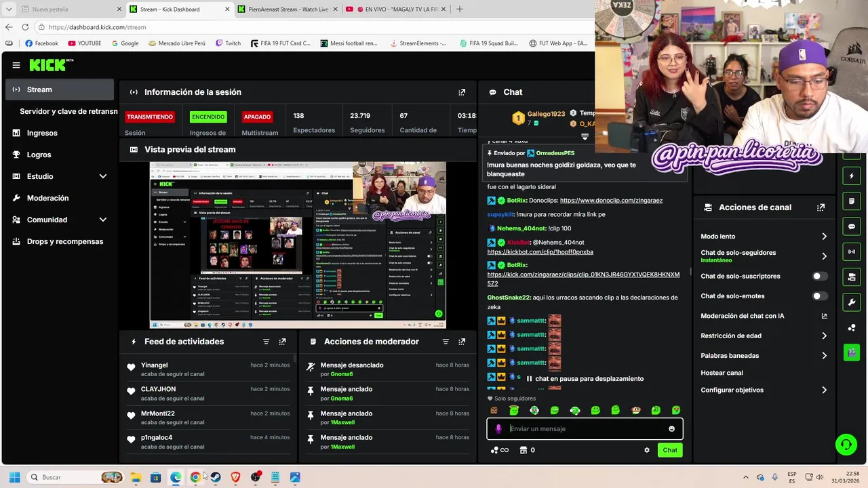Image resolution: width=868 pixels, height=488 pixels.
Task: Click the document widget in right rail
Action: (x=852, y=201)
